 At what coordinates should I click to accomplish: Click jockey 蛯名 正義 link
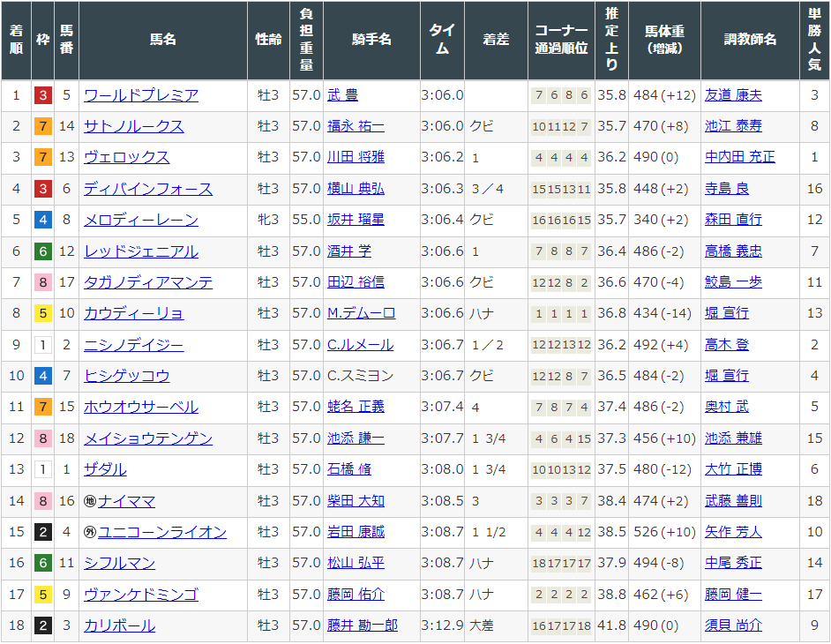point(356,407)
